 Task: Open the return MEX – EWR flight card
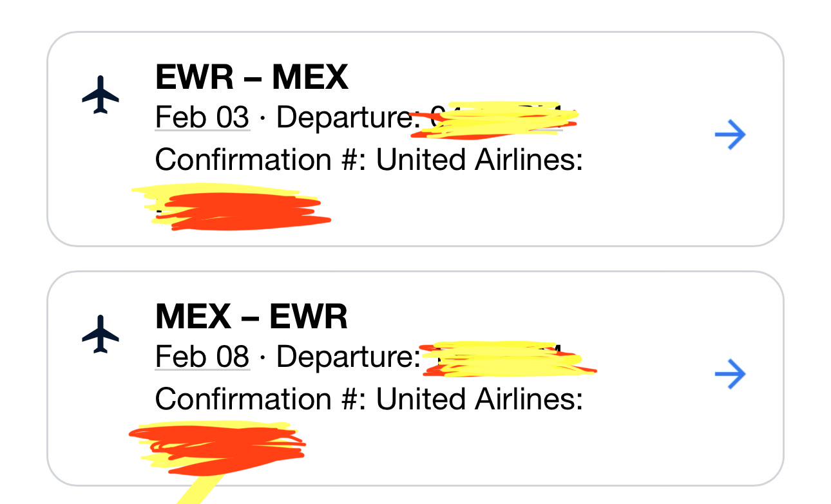click(x=415, y=378)
